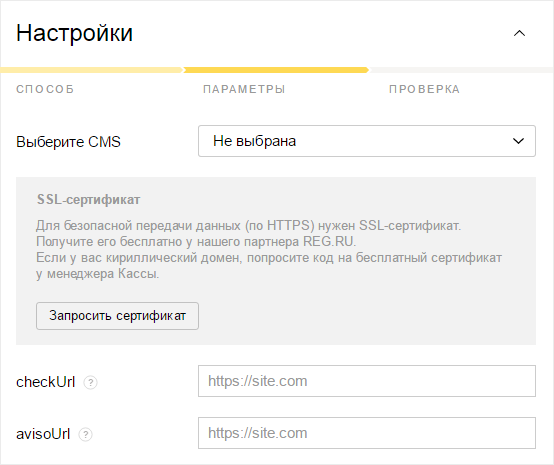
Task: Click the pale yellow first progress segment
Action: (x=92, y=70)
